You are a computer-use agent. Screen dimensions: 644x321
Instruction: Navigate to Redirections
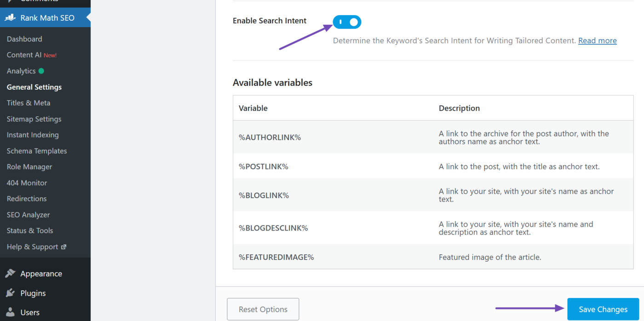[x=27, y=199]
